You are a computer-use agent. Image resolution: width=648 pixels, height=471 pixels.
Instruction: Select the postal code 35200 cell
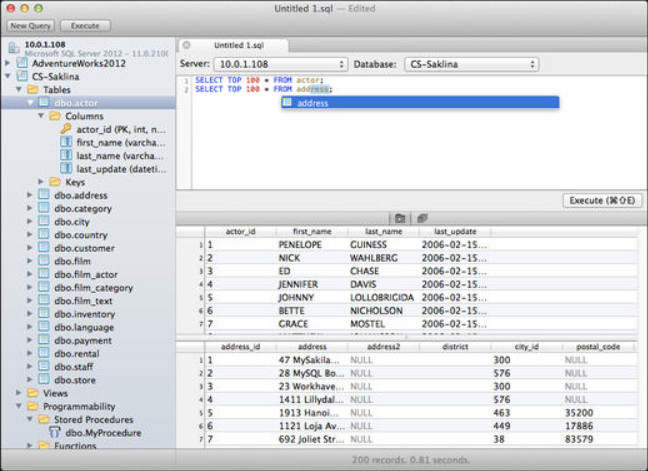[x=598, y=413]
